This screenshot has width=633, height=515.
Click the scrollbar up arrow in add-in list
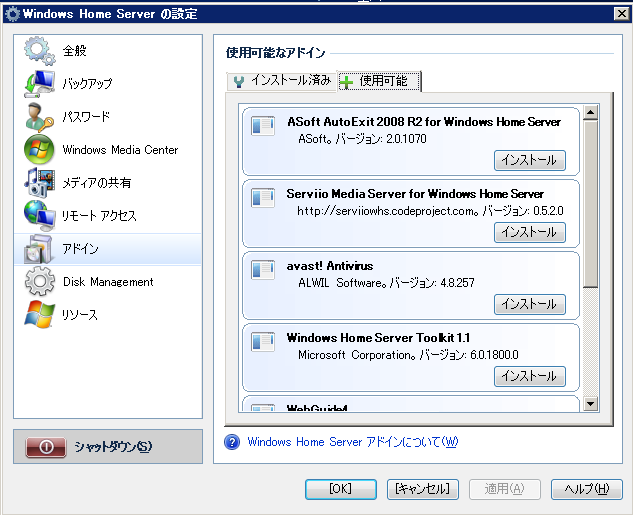pyautogui.click(x=590, y=107)
